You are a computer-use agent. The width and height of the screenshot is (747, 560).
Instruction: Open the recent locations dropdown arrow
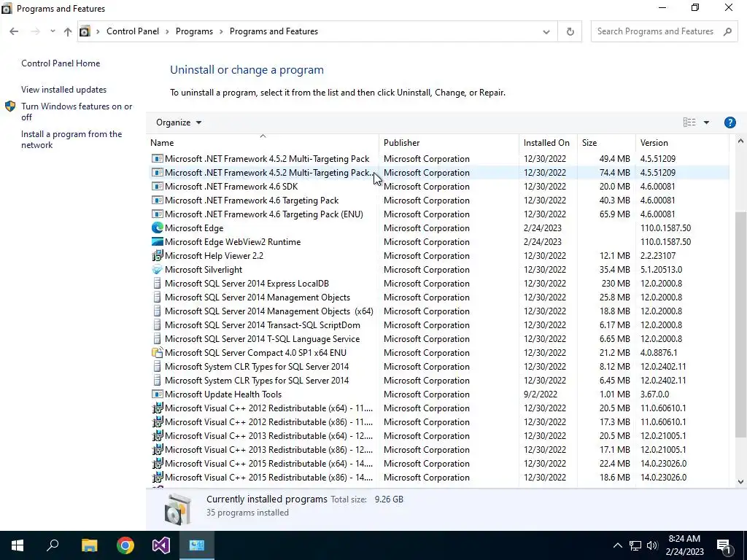[x=53, y=31]
